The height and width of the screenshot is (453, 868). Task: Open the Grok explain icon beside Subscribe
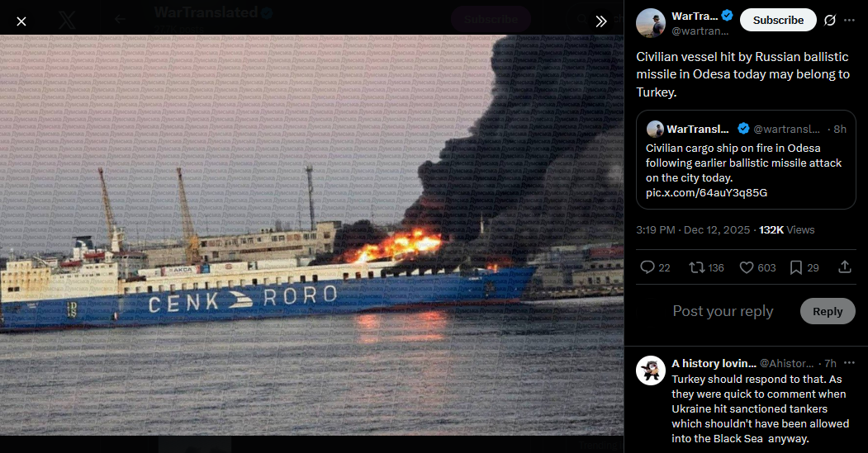pyautogui.click(x=829, y=21)
